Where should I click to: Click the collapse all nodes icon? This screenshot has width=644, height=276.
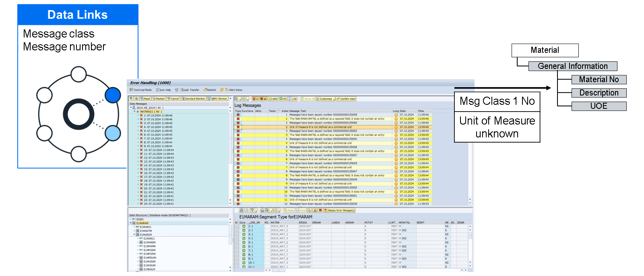[136, 99]
